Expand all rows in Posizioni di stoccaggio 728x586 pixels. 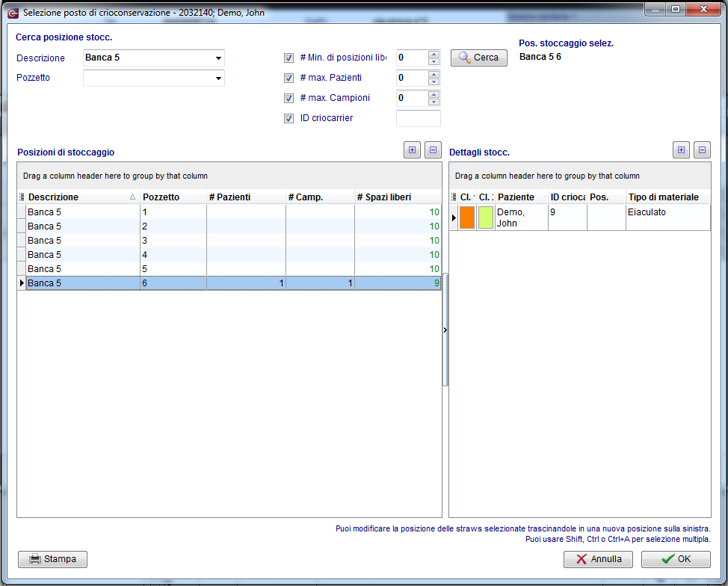(x=412, y=150)
